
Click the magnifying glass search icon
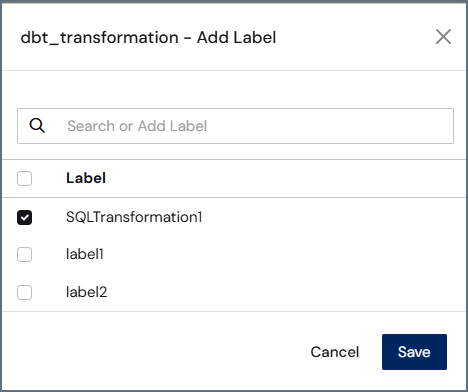pyautogui.click(x=37, y=126)
